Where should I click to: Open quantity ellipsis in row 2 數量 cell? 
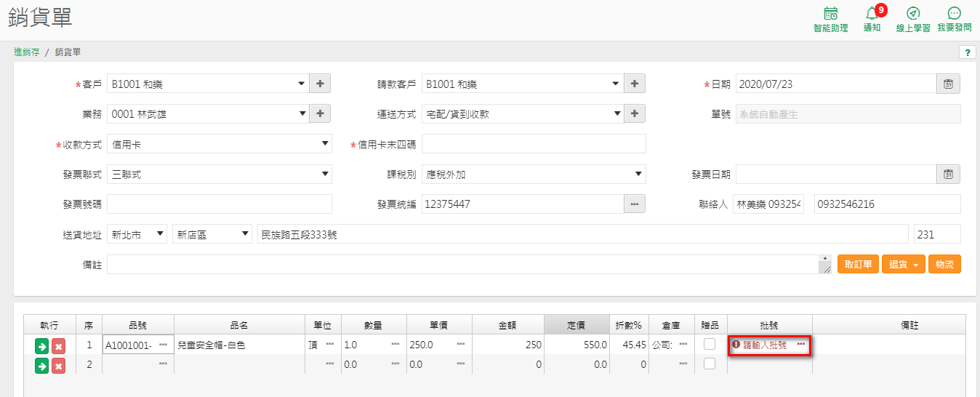point(395,364)
